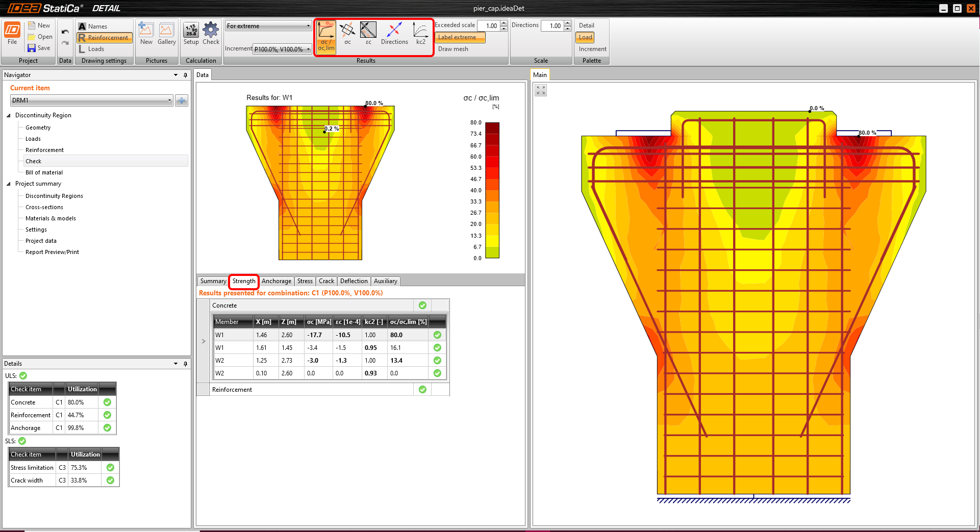This screenshot has width=980, height=532.
Task: Display principal stress Directions icon
Action: point(394,31)
